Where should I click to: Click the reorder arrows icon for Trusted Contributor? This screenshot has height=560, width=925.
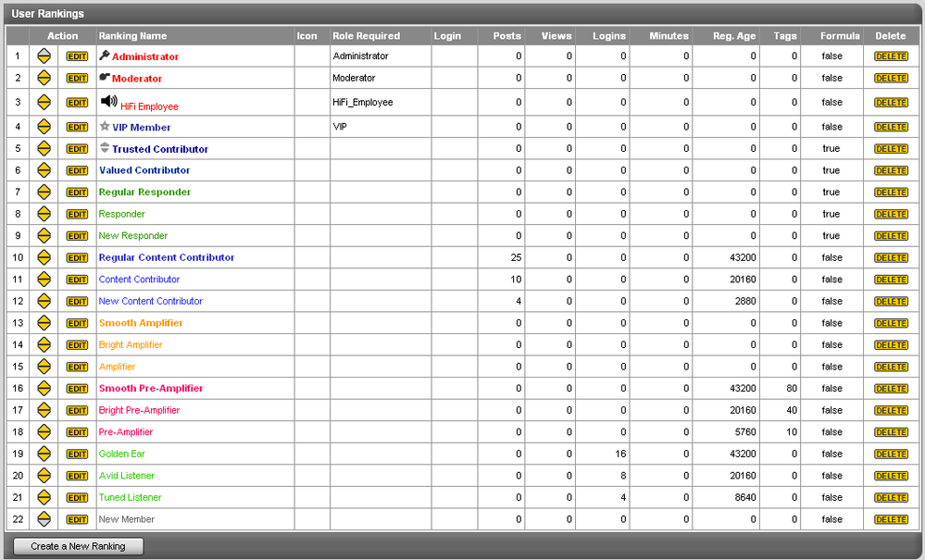(x=44, y=148)
